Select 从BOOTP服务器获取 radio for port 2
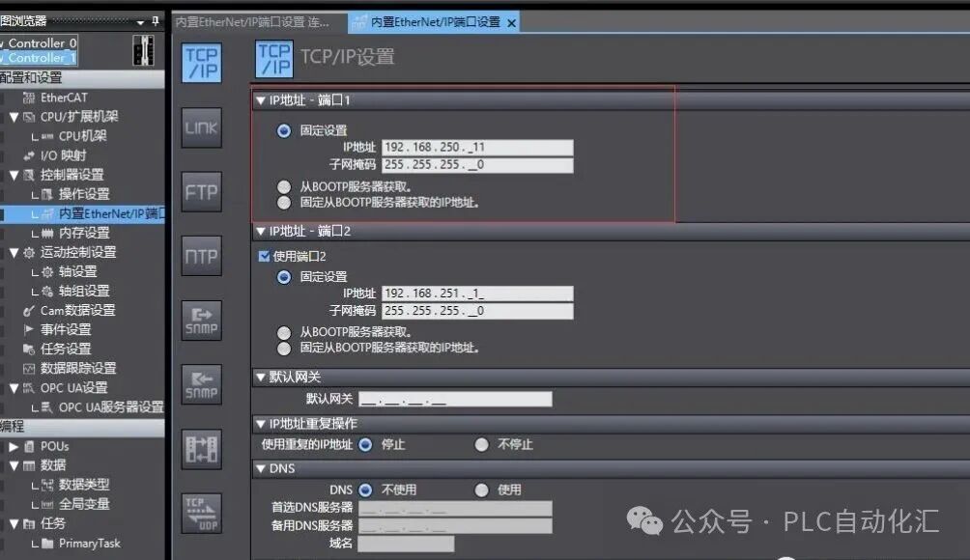 tap(284, 332)
